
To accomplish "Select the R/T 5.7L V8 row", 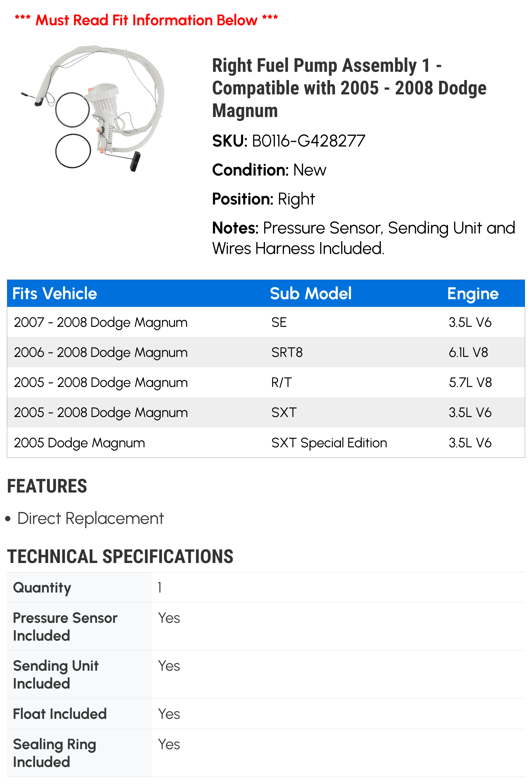I will pyautogui.click(x=265, y=382).
